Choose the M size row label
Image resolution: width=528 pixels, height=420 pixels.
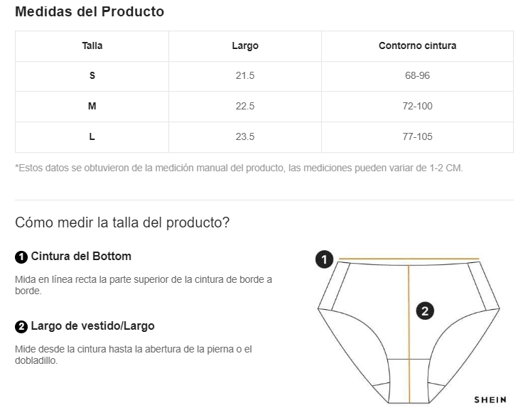92,107
